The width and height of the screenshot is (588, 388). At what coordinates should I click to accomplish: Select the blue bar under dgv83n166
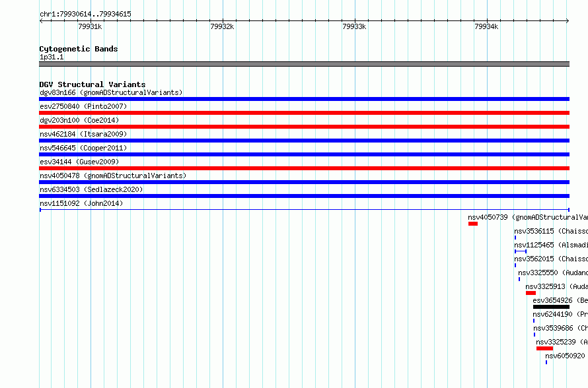[304, 99]
